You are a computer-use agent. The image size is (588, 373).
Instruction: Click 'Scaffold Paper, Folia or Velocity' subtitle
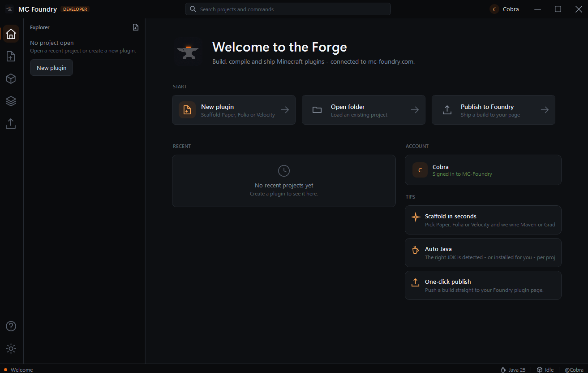238,115
